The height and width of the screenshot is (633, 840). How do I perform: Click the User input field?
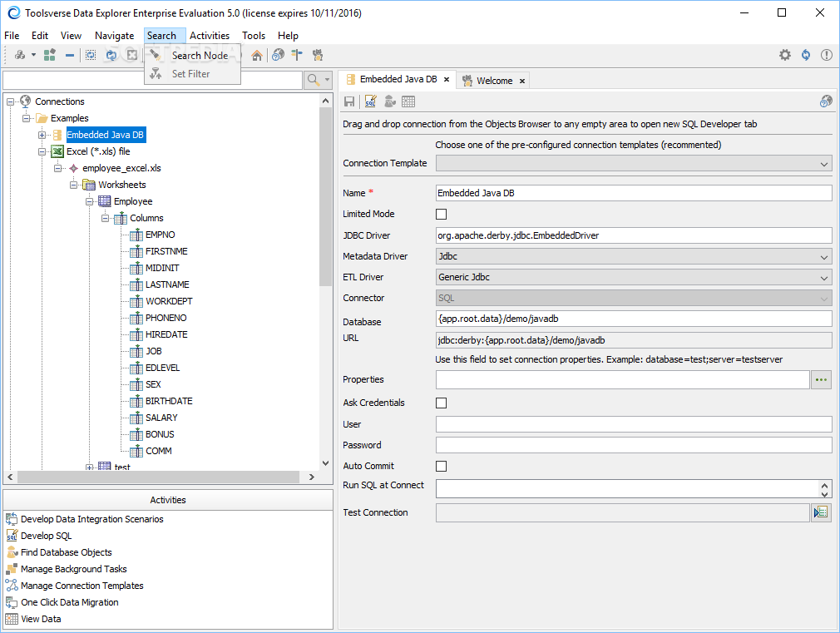(x=634, y=424)
